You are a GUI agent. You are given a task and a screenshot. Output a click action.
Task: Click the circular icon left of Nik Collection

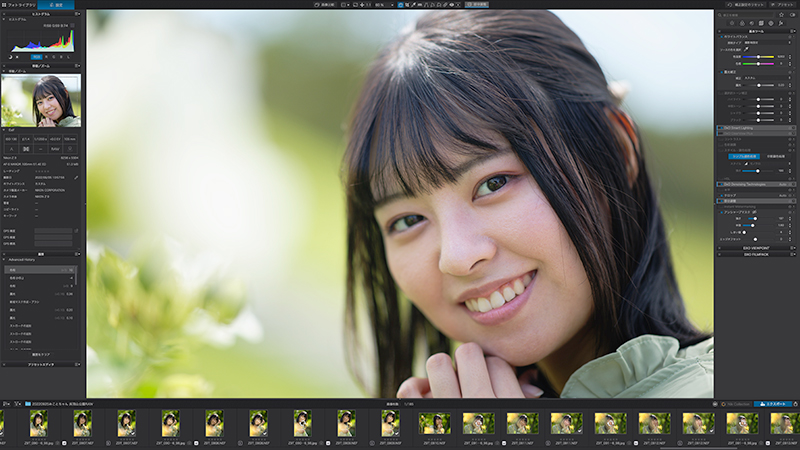coord(715,404)
